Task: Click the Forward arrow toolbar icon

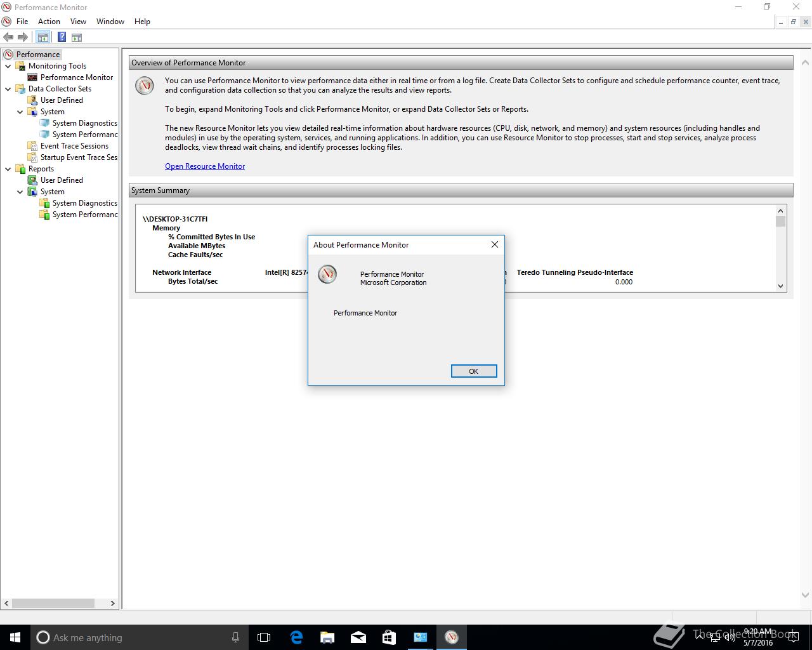Action: tap(23, 37)
